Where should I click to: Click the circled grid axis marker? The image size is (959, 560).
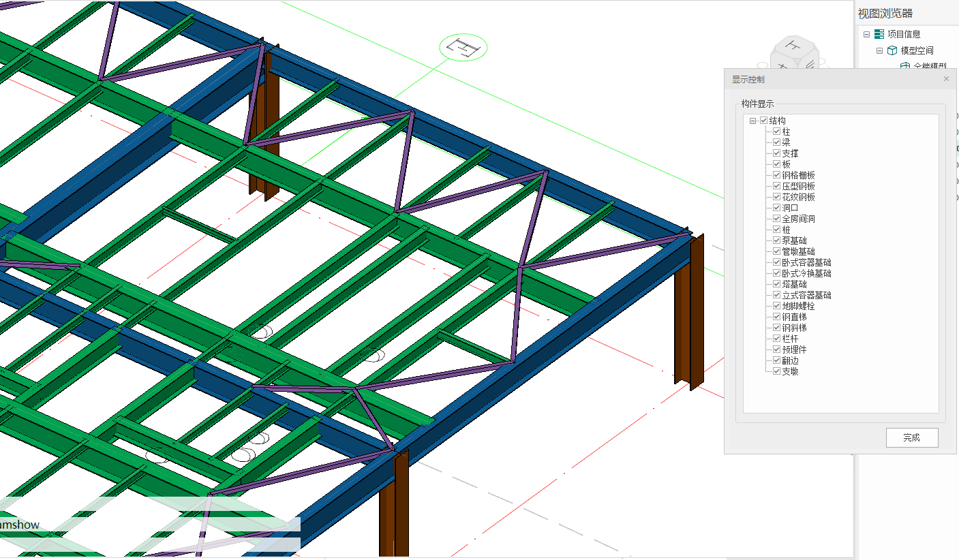pyautogui.click(x=463, y=48)
